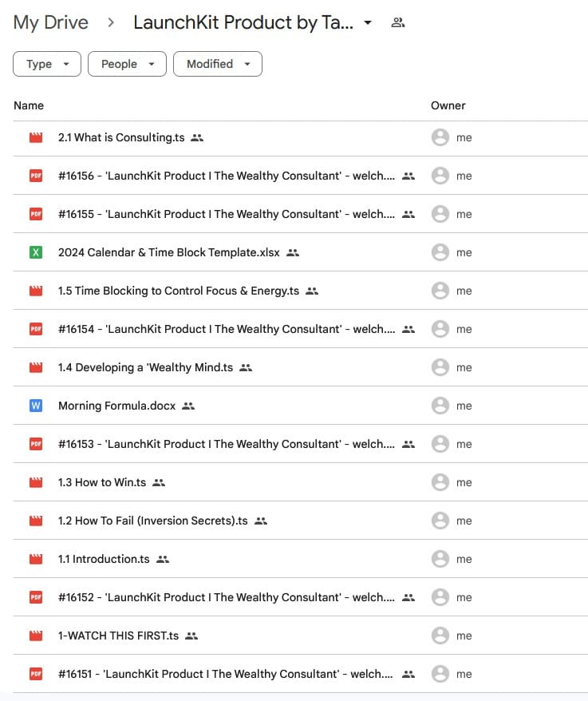Click the PDF icon next to file #16151
This screenshot has width=588, height=701.
(x=35, y=674)
